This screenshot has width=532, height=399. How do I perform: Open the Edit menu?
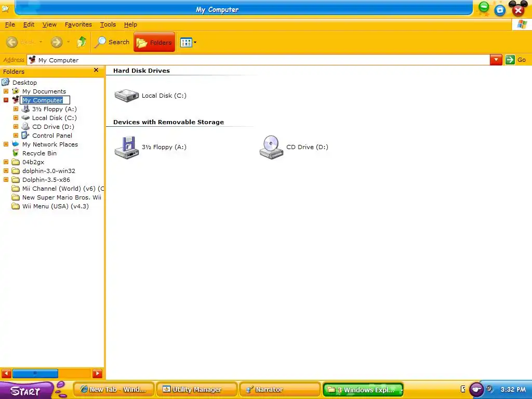tap(29, 24)
